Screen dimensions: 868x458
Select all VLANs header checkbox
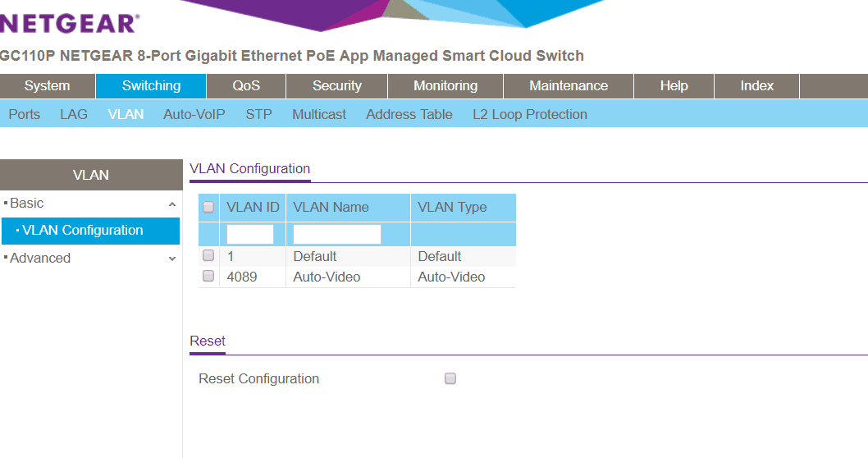pos(208,207)
